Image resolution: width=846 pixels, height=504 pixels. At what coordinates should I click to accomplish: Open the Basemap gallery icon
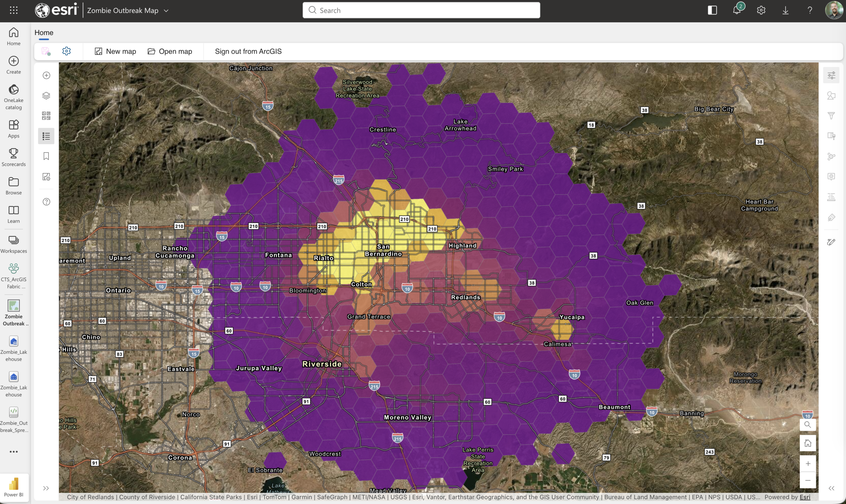[46, 116]
